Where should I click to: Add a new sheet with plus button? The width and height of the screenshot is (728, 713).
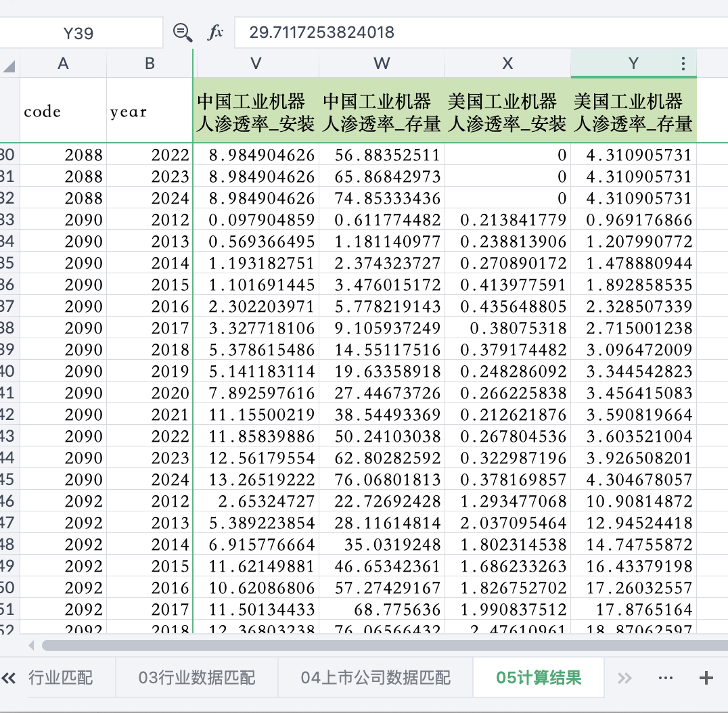706,678
